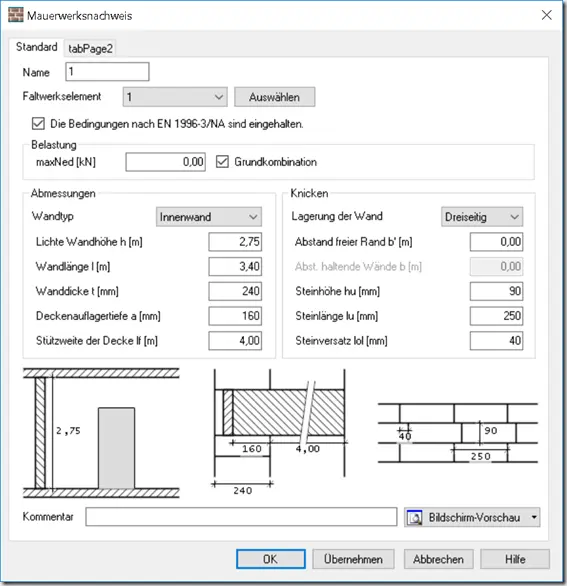Image resolution: width=567 pixels, height=586 pixels.
Task: Click the Wanddicke t input field
Action: click(x=235, y=291)
